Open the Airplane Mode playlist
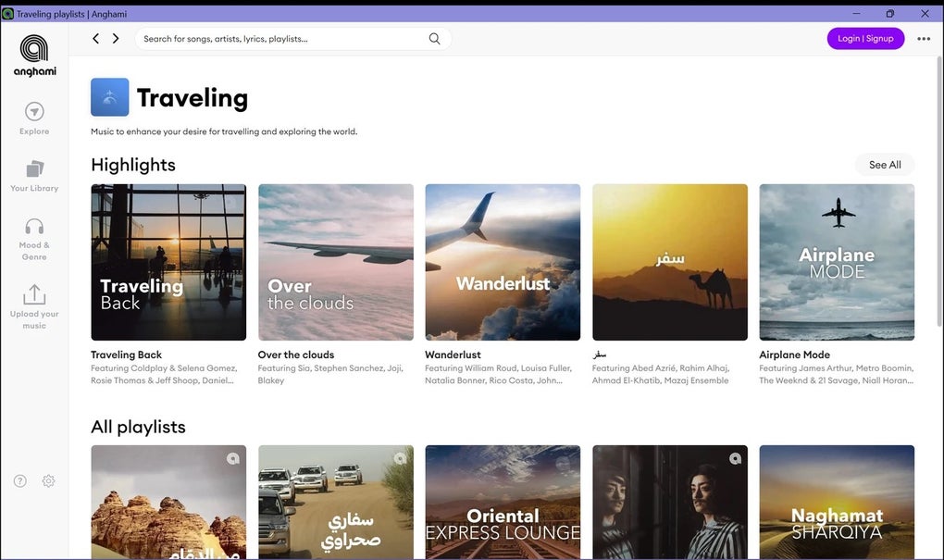944x560 pixels. pos(836,261)
